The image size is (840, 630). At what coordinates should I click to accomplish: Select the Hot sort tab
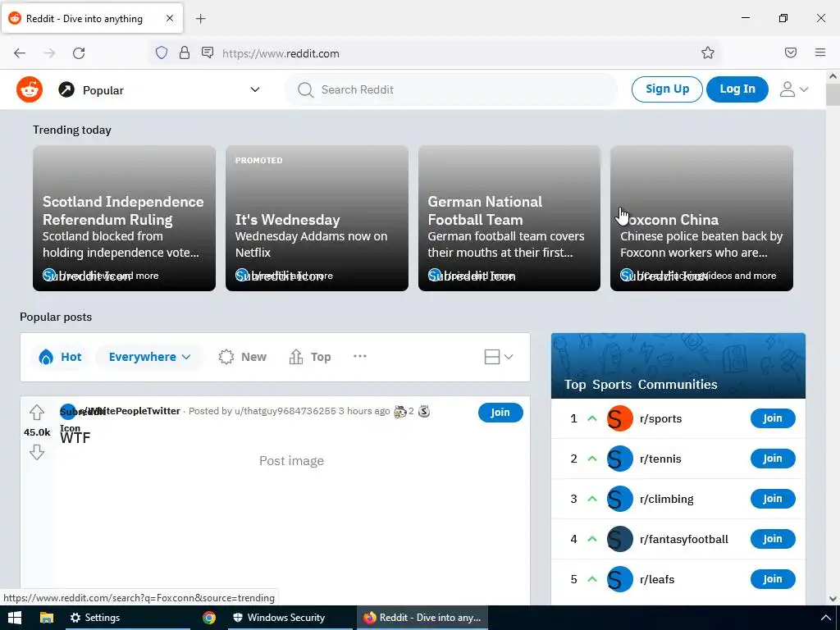[x=61, y=357]
